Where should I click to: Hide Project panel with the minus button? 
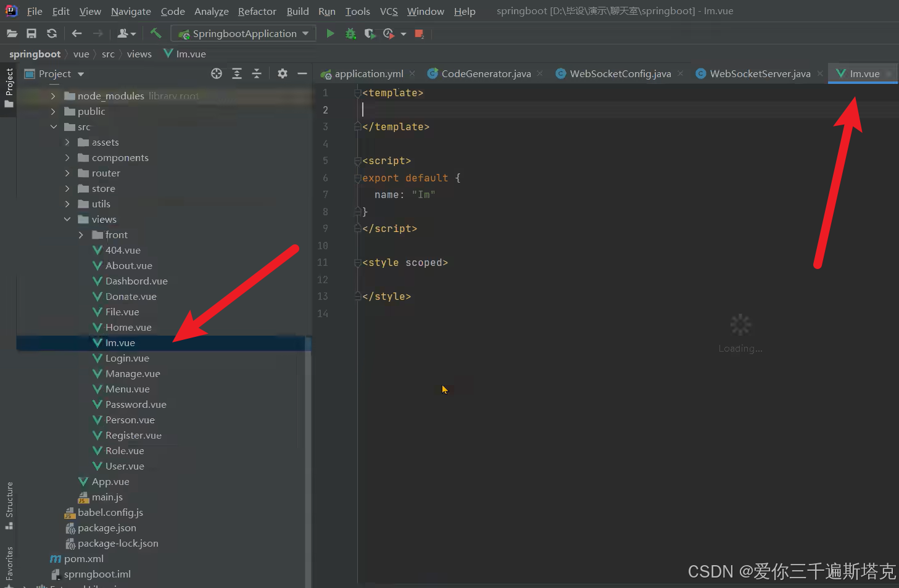(x=302, y=73)
